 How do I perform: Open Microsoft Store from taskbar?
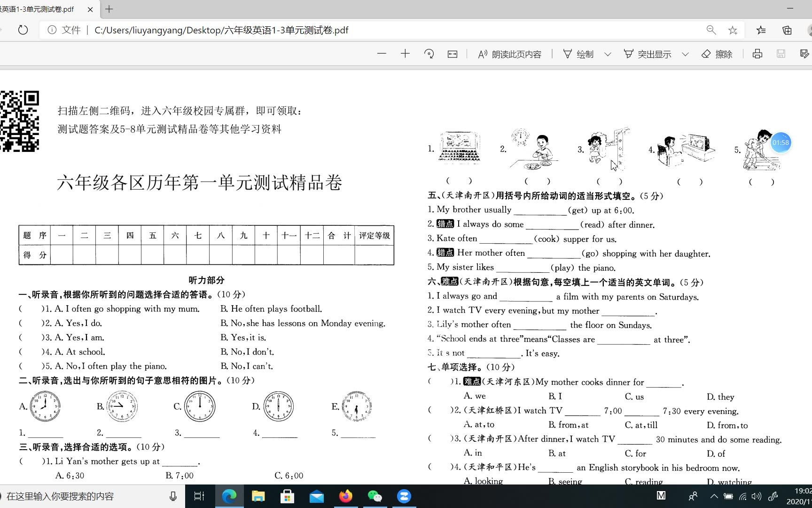tap(287, 496)
